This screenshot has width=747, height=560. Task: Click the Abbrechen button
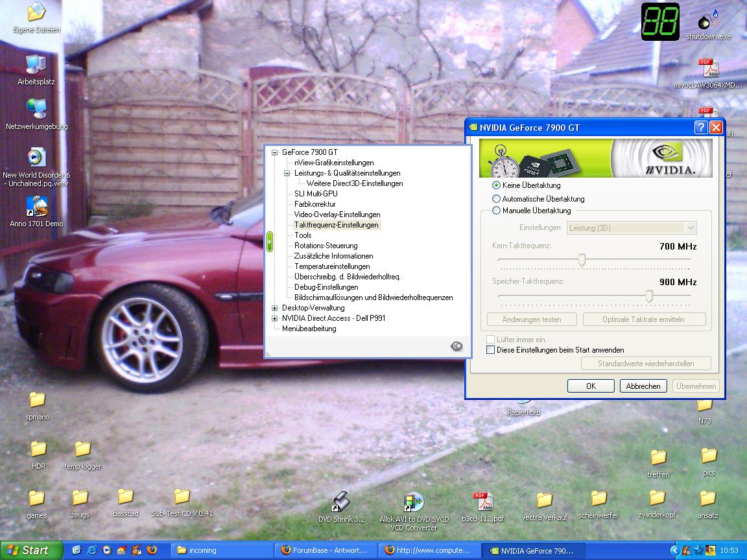tap(643, 386)
